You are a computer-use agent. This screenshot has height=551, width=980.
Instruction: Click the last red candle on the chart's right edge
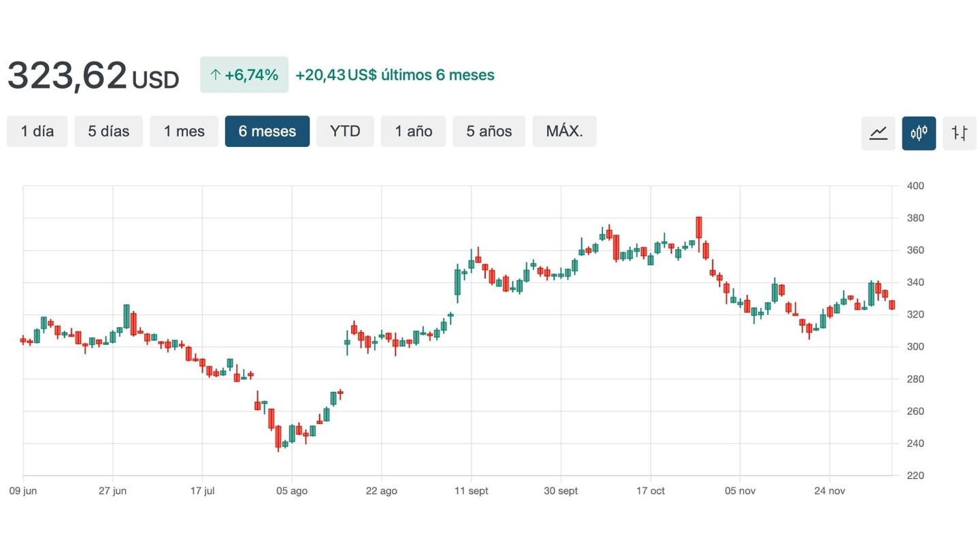pyautogui.click(x=892, y=305)
